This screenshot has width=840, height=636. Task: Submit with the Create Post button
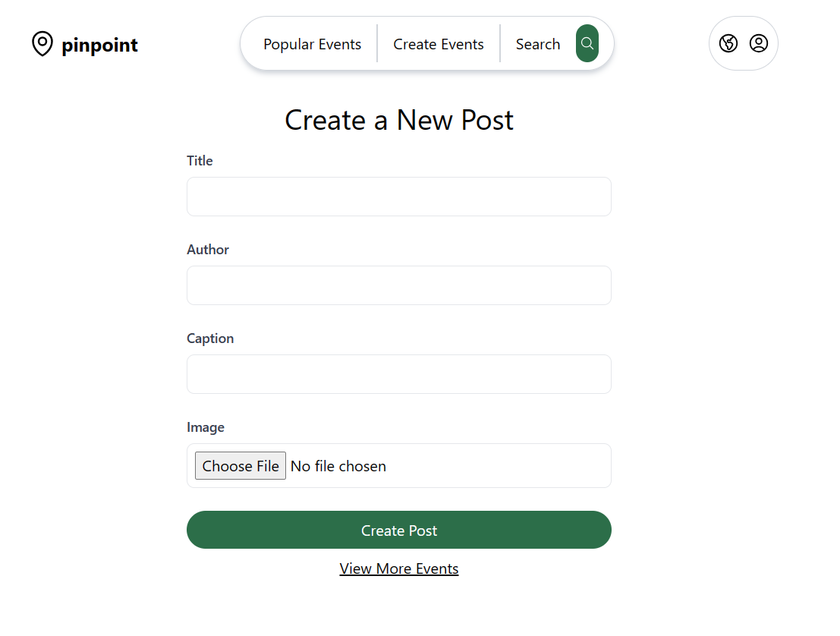399,530
